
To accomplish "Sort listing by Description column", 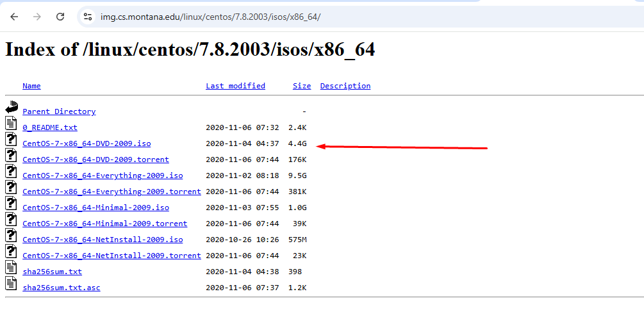I will [x=345, y=86].
